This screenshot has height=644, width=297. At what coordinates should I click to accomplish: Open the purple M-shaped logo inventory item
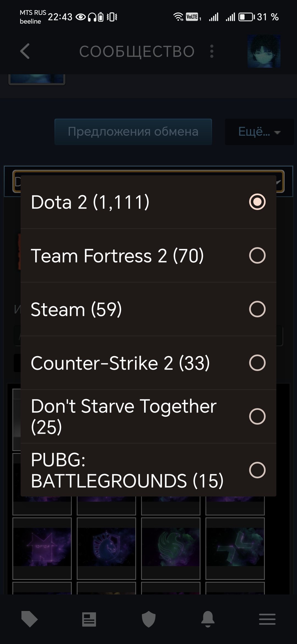tap(42, 548)
